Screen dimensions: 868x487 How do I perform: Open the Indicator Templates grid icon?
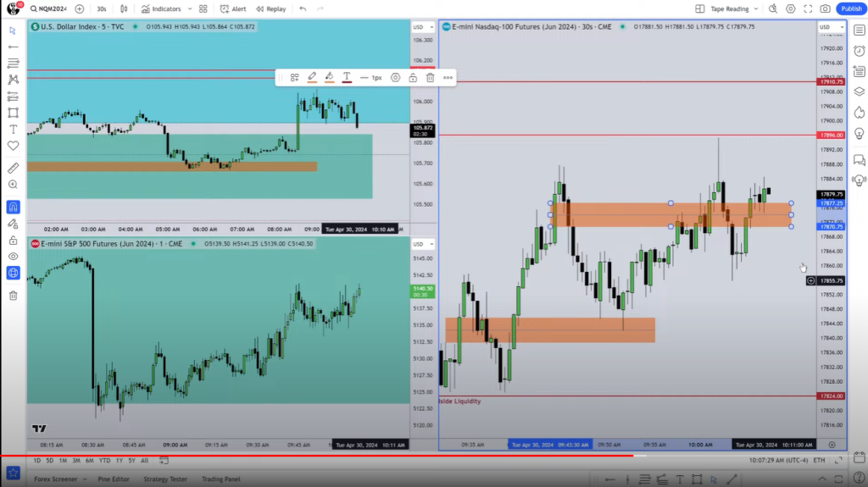point(203,8)
